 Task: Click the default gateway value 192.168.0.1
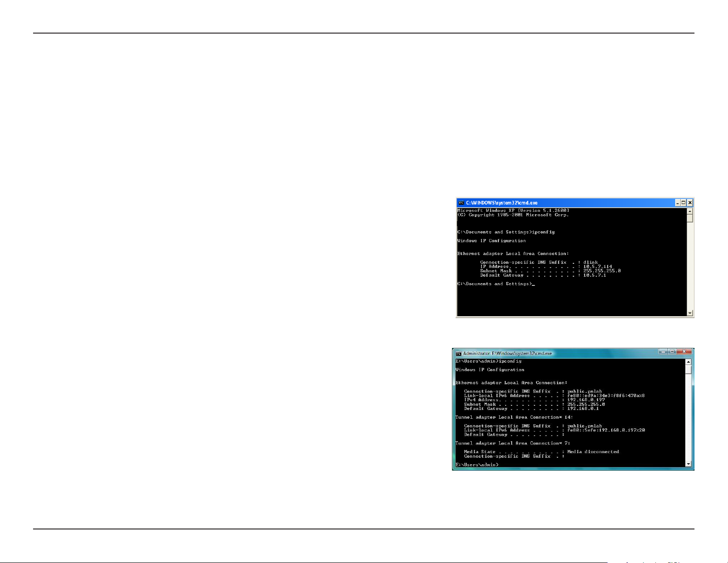pos(583,409)
